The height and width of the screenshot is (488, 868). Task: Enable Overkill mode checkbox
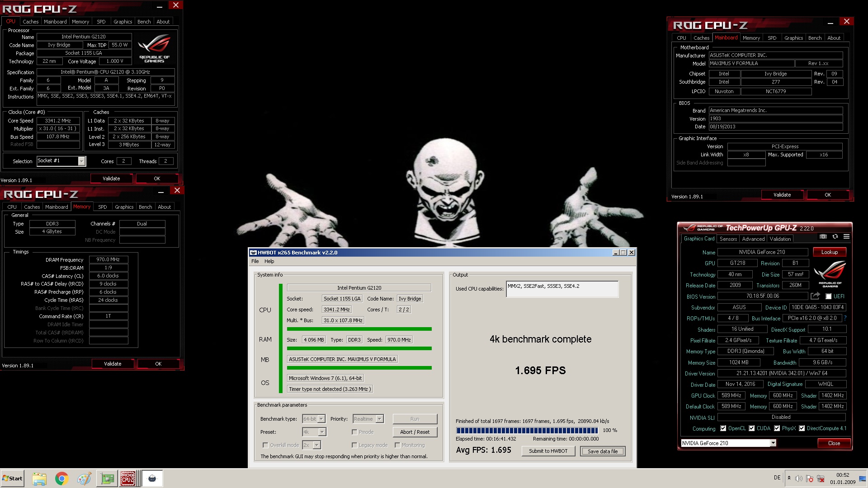(265, 445)
